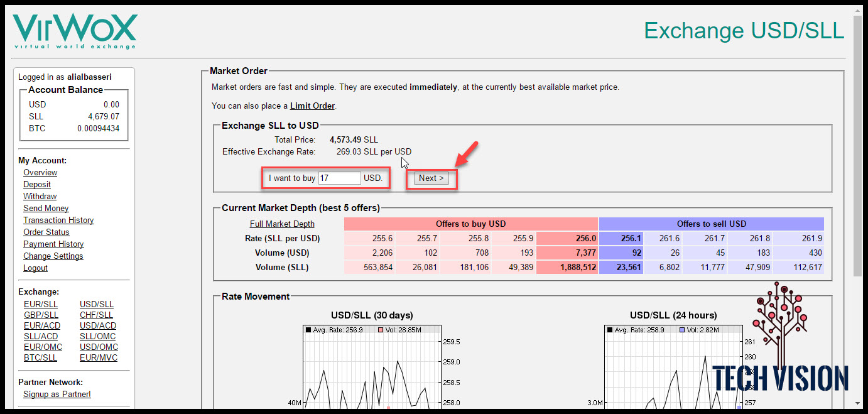The width and height of the screenshot is (868, 414).
Task: Click the 112,617 SLL volume cell
Action: 798,267
